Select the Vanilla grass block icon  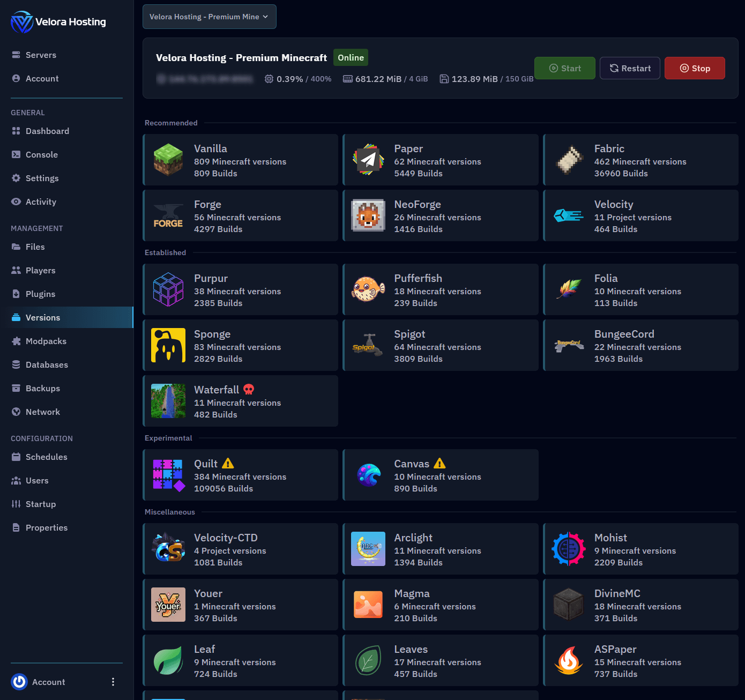pos(168,160)
